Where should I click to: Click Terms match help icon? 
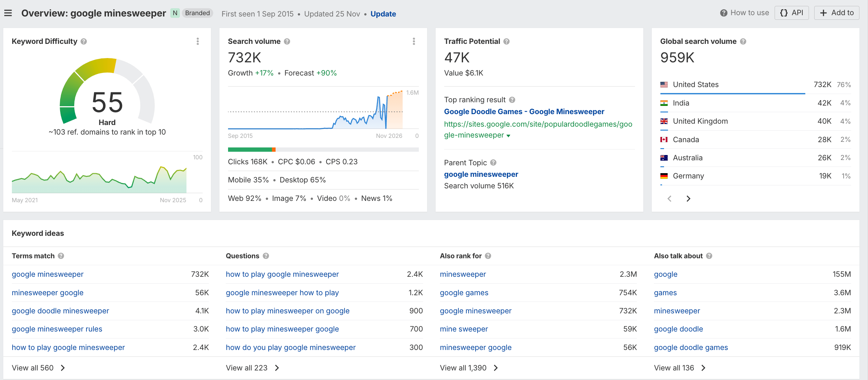(x=61, y=256)
